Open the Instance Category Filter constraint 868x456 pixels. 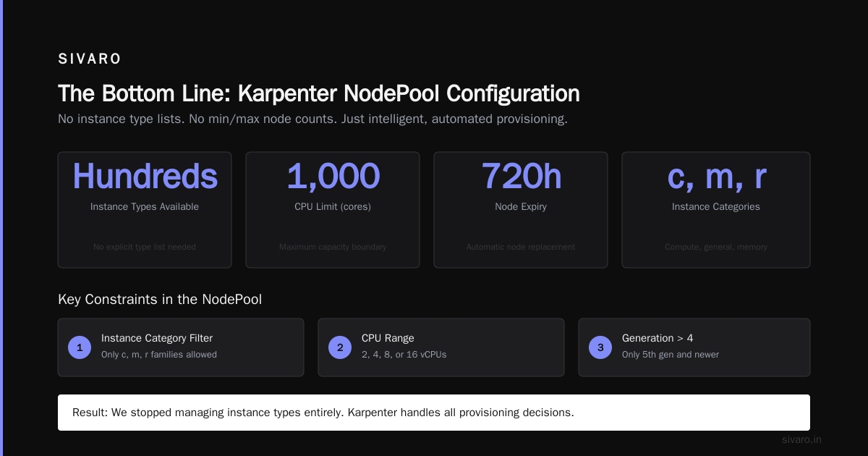pyautogui.click(x=181, y=347)
